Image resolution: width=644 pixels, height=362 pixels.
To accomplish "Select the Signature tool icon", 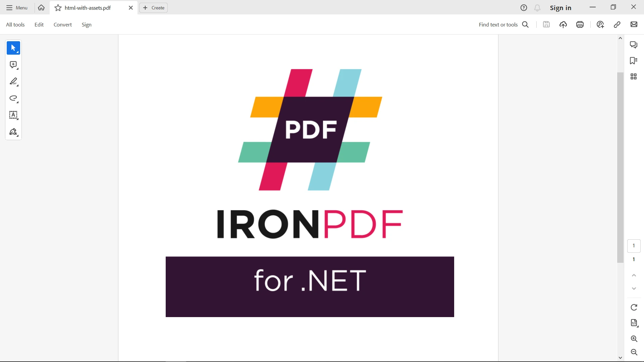I will pyautogui.click(x=14, y=132).
